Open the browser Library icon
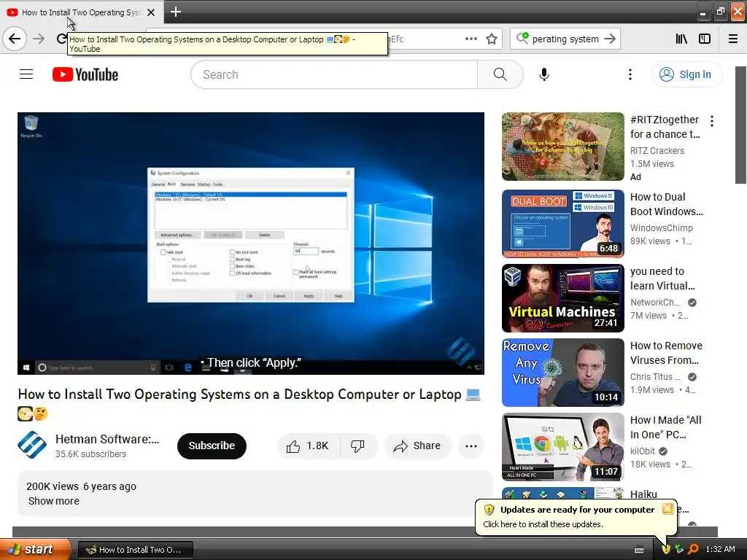The height and width of the screenshot is (560, 747). [681, 39]
